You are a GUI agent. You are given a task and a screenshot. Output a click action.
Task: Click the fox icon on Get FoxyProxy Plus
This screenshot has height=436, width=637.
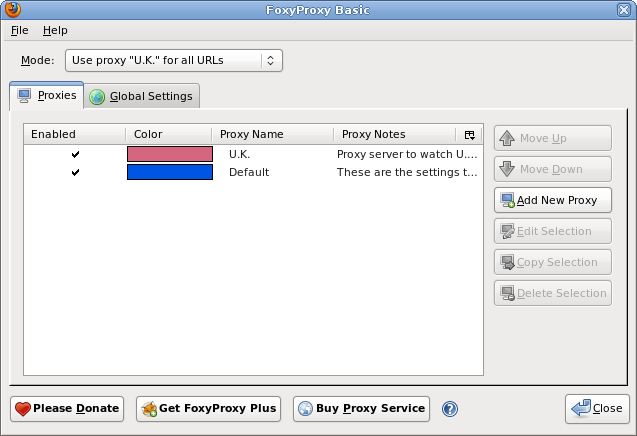click(149, 409)
